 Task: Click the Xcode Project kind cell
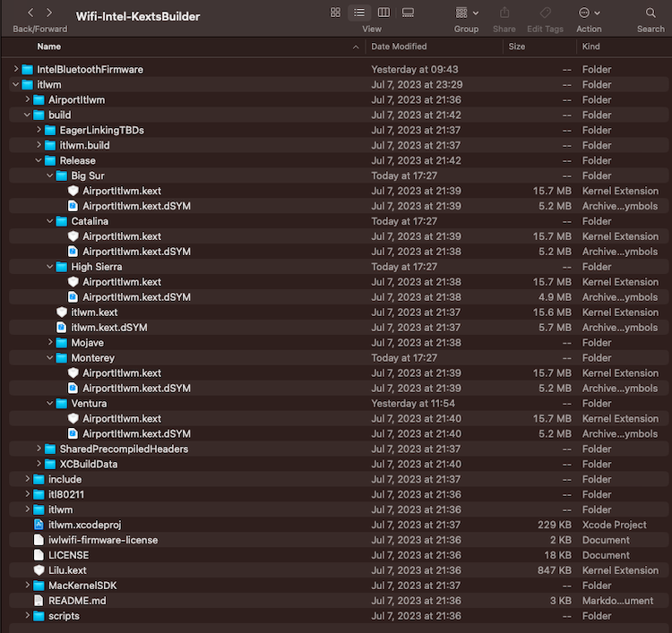[614, 525]
